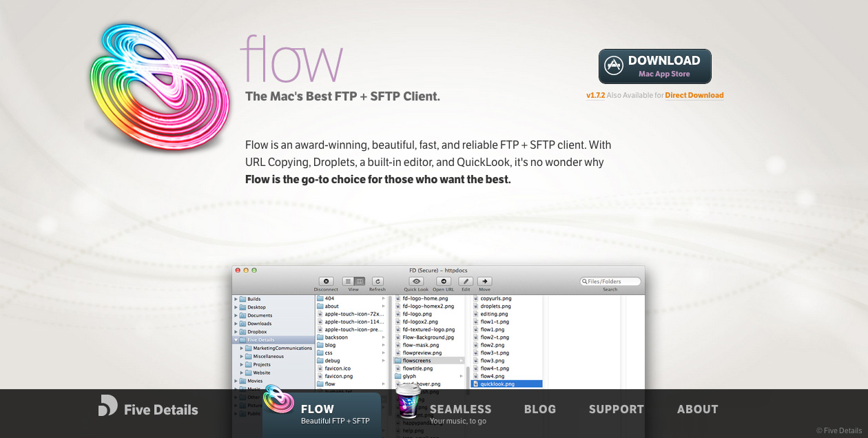The image size is (868, 438).
Task: Click the folder icon beside glyph
Action: click(398, 377)
